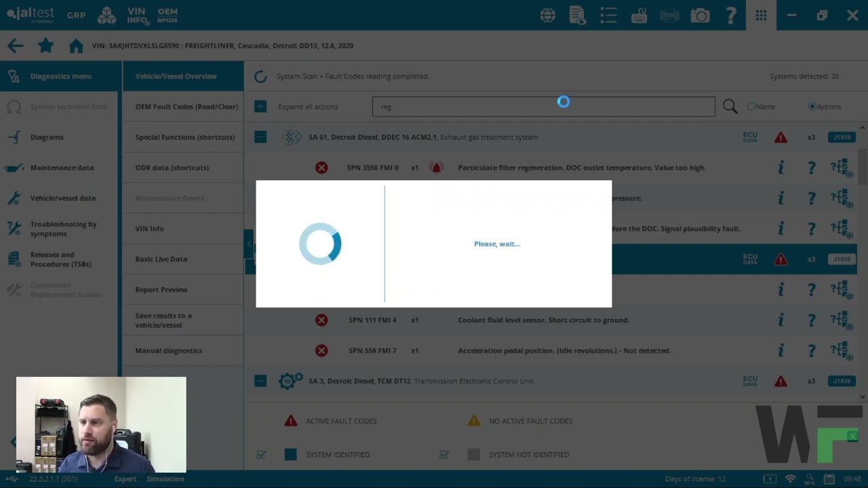Viewport: 868px width, 488px height.
Task: Click the Simulation status bar label
Action: [x=165, y=479]
